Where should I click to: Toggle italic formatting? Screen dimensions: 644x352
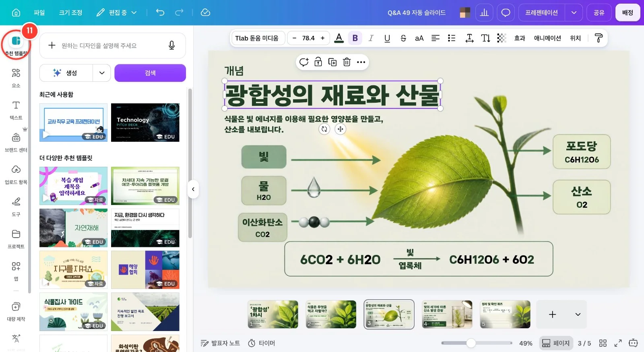click(371, 38)
